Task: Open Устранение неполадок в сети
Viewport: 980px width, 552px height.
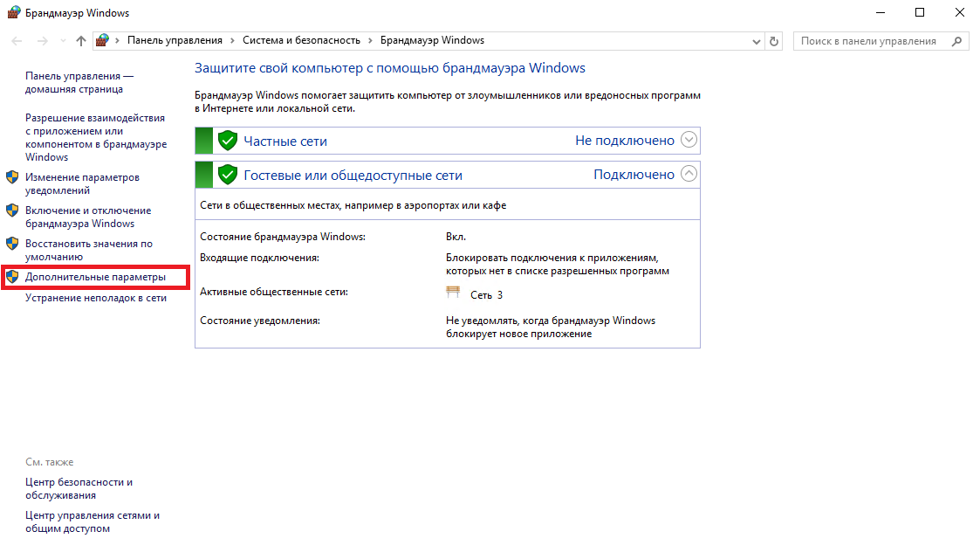Action: [95, 298]
